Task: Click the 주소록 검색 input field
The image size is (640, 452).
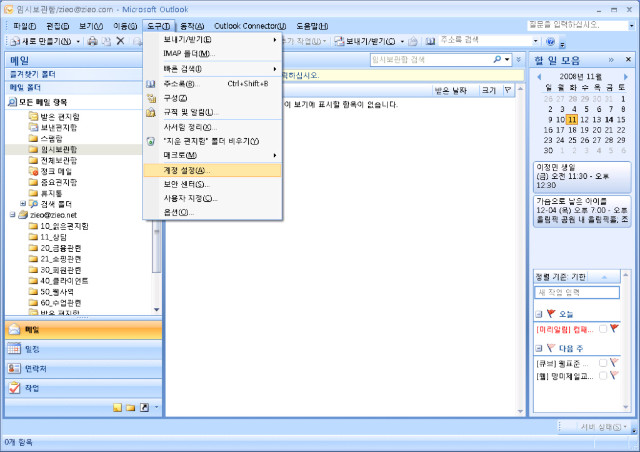Action: [x=485, y=41]
